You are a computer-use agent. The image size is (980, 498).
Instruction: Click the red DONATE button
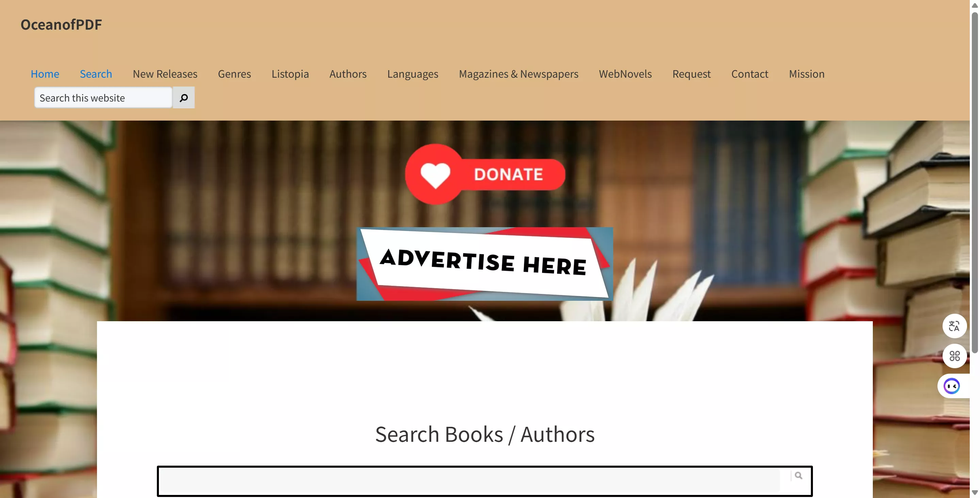[x=485, y=174]
